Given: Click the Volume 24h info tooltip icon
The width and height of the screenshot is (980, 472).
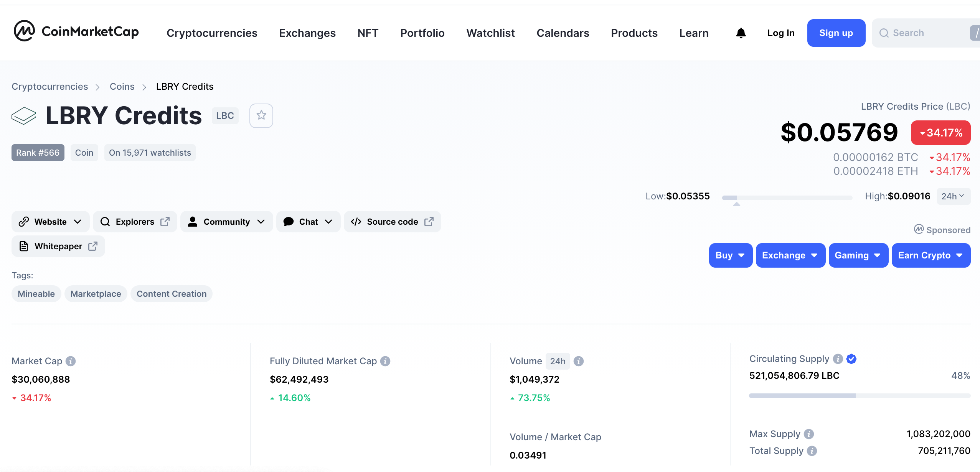Looking at the screenshot, I should point(578,361).
